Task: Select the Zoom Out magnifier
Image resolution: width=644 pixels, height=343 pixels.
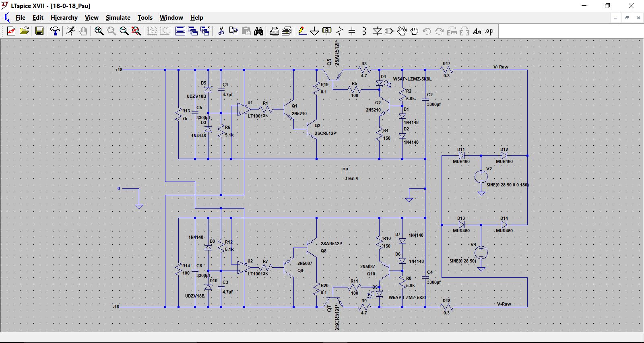Action: click(124, 31)
